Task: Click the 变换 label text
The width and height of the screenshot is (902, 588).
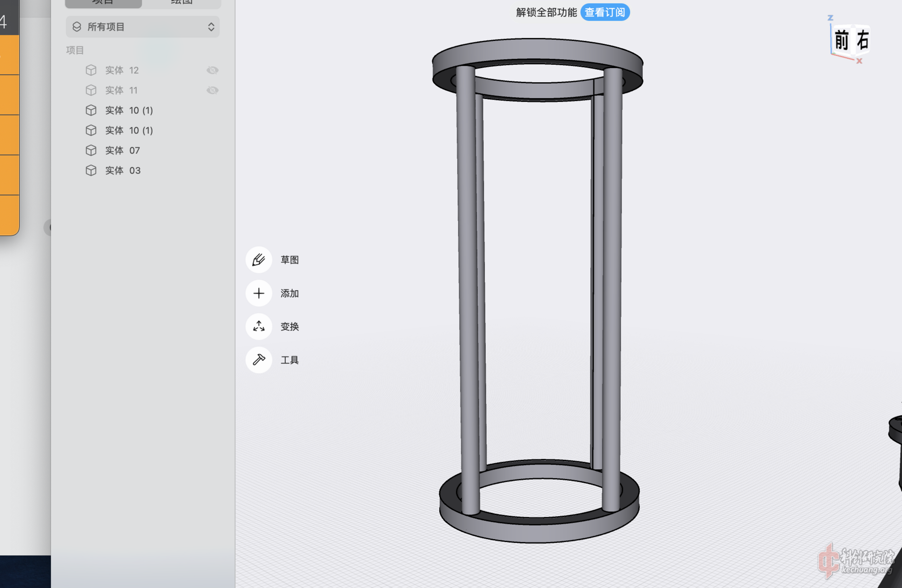Action: tap(289, 326)
